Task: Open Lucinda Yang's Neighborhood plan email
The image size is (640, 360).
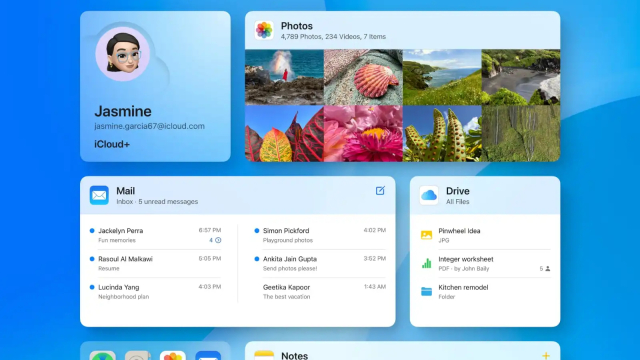Action: point(155,291)
